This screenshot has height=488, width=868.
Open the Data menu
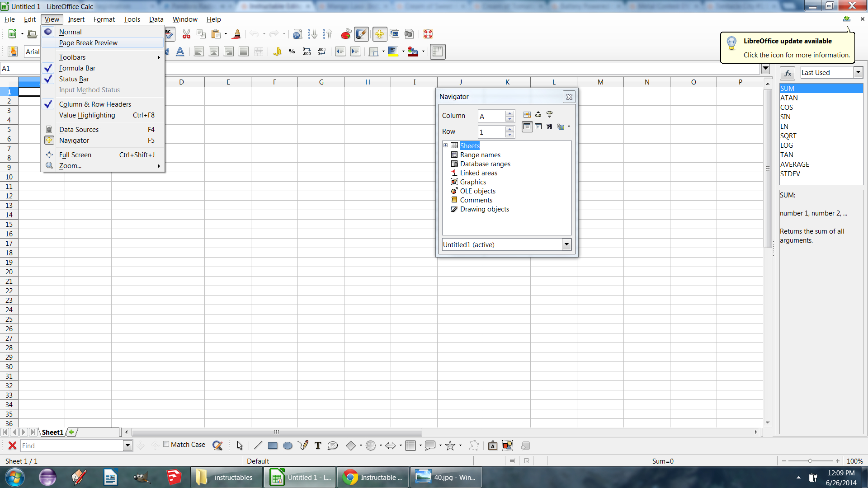pos(156,19)
